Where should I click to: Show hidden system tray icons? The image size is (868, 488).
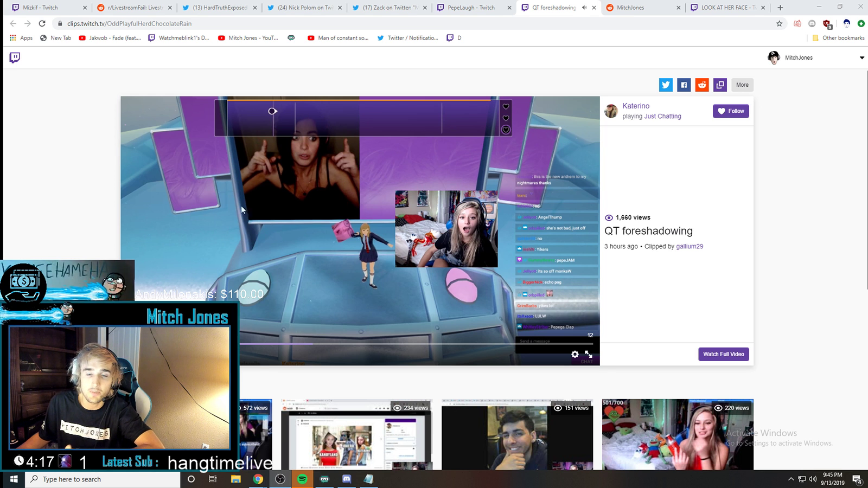pos(791,479)
